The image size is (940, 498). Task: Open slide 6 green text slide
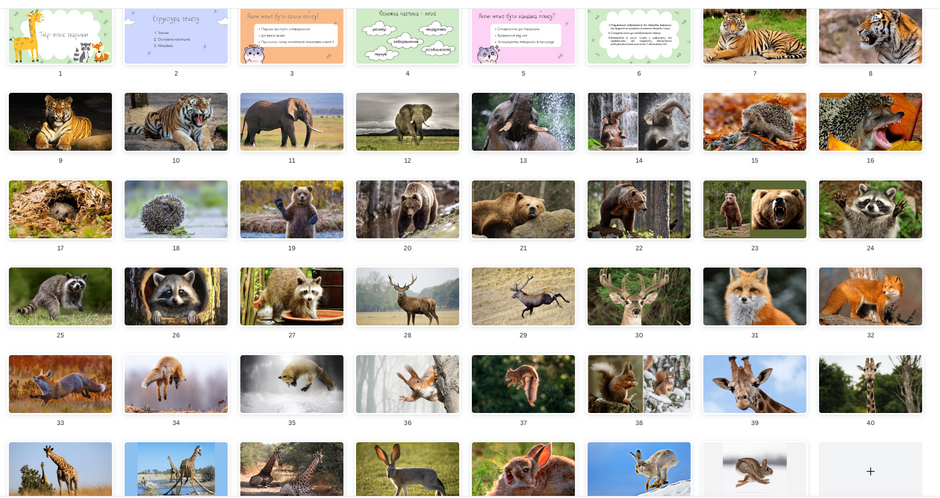point(638,36)
